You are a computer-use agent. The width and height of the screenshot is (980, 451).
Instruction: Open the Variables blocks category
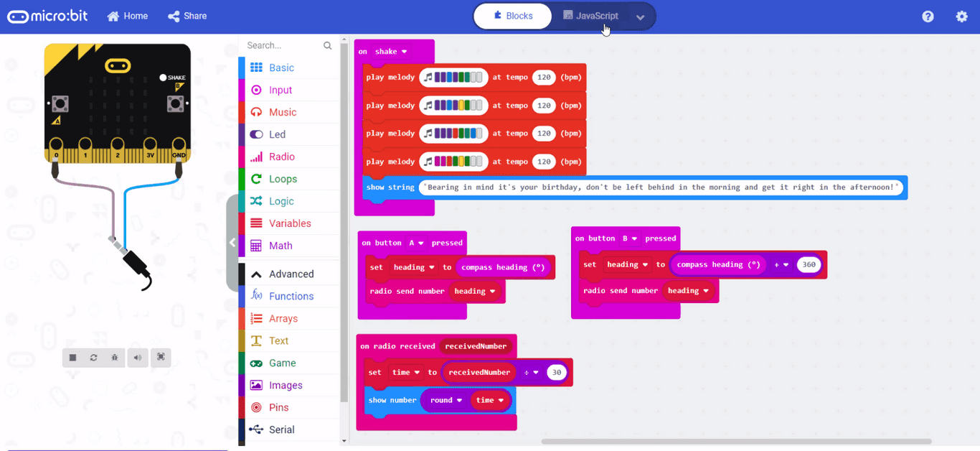click(289, 223)
